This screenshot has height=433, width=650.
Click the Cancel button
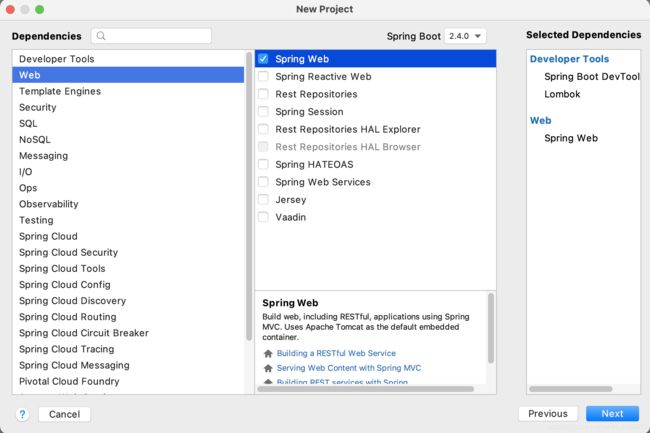(x=64, y=414)
